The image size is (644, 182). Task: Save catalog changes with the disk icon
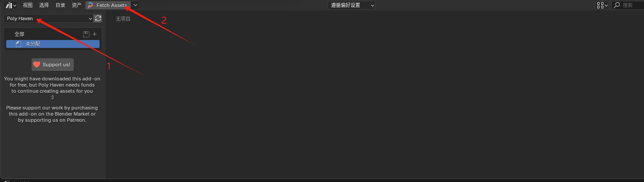86,34
